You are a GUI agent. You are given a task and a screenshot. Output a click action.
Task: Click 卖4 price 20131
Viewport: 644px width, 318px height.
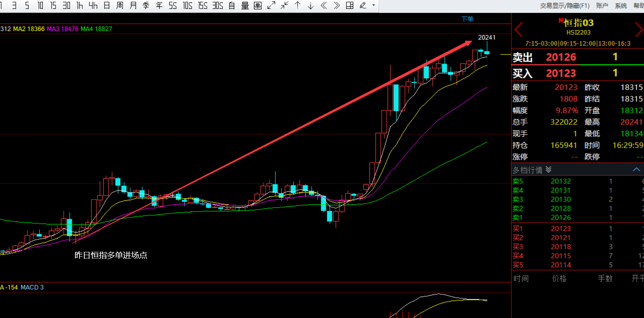coord(561,190)
